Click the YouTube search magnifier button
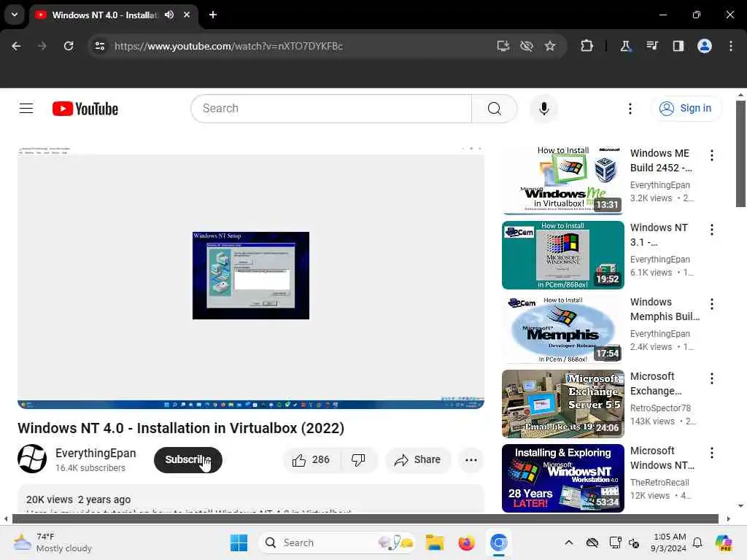This screenshot has width=747, height=560. pyautogui.click(x=494, y=109)
